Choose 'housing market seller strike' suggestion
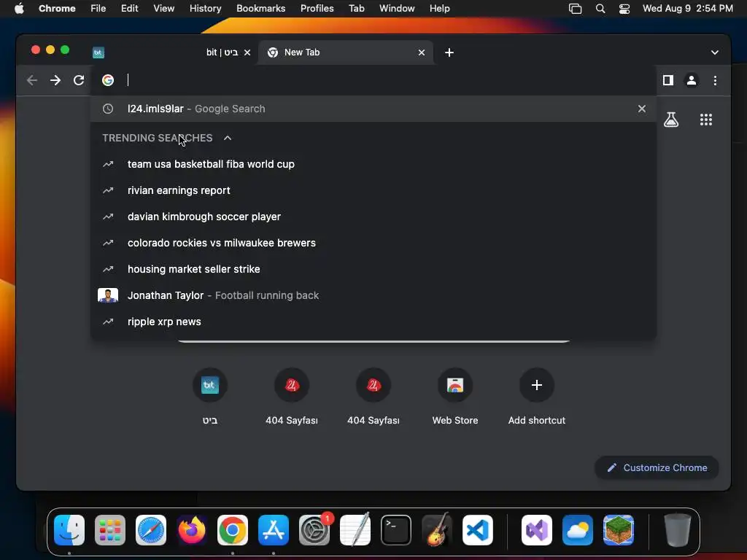747x560 pixels. (373, 268)
